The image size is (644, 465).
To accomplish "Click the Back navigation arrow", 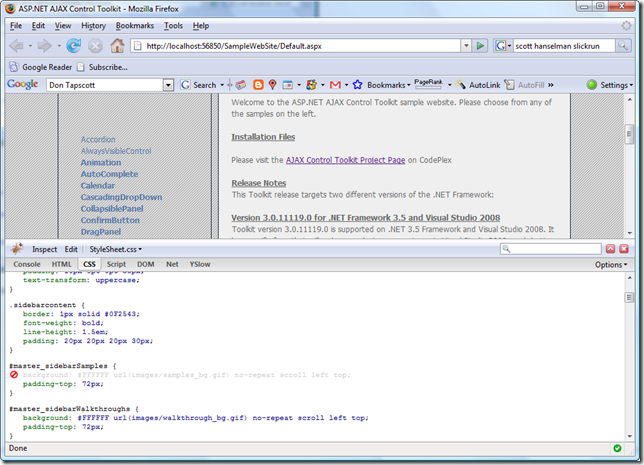I will tap(17, 45).
